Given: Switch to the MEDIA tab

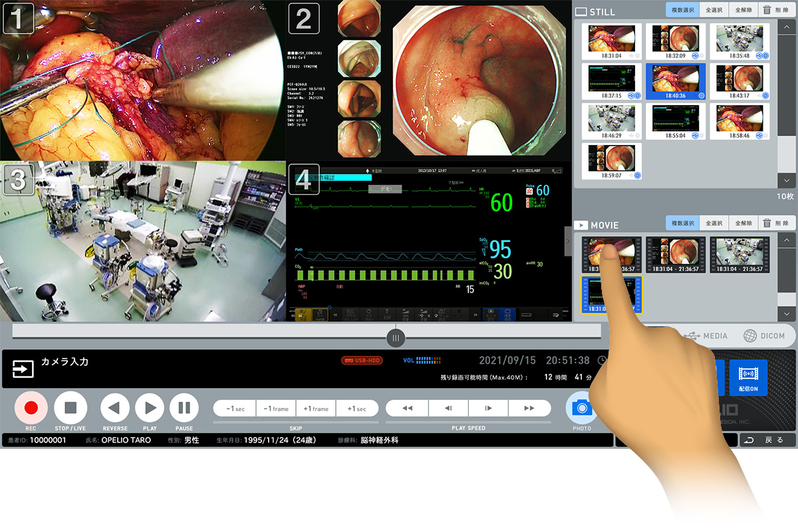Looking at the screenshot, I should (708, 336).
